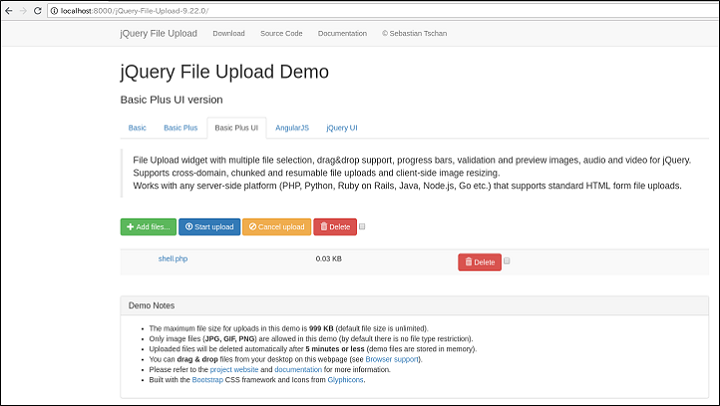Visit the Bootstrap link
The image size is (720, 406).
click(208, 380)
